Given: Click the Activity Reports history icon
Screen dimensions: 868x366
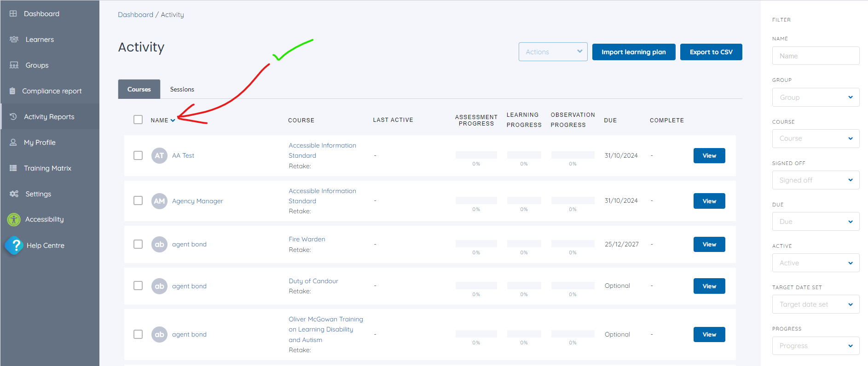Looking at the screenshot, I should [13, 117].
